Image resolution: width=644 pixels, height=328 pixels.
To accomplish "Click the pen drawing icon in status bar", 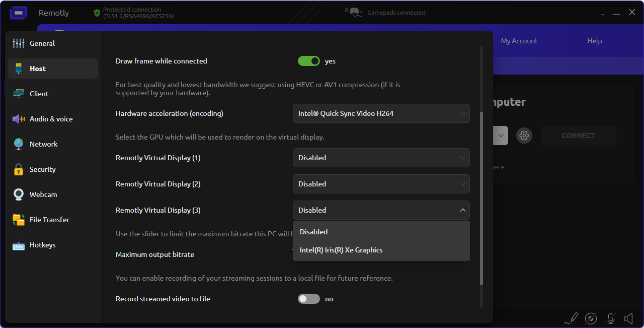I will pos(571,318).
